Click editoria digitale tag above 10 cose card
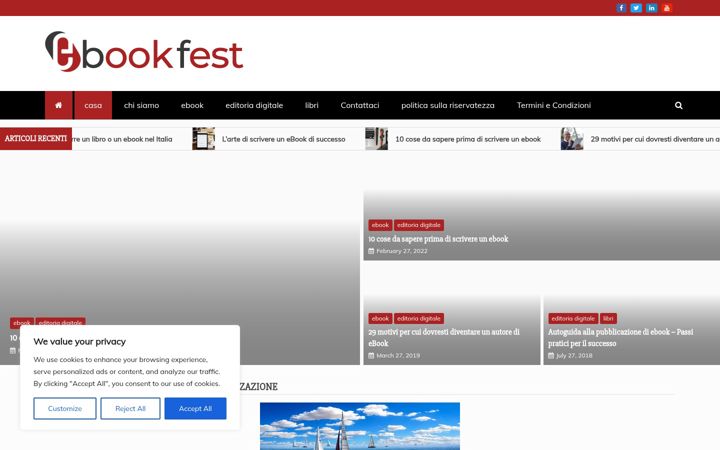 (x=419, y=225)
